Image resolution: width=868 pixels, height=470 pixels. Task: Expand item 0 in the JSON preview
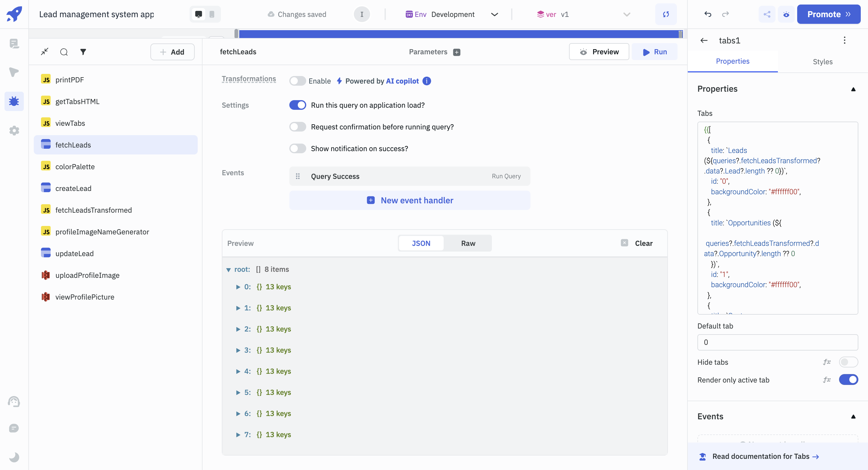point(238,287)
